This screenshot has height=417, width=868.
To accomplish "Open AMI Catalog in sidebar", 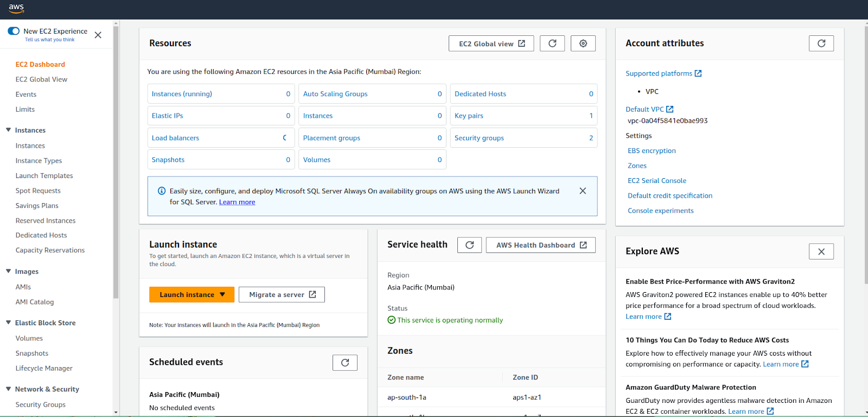I will pyautogui.click(x=35, y=302).
